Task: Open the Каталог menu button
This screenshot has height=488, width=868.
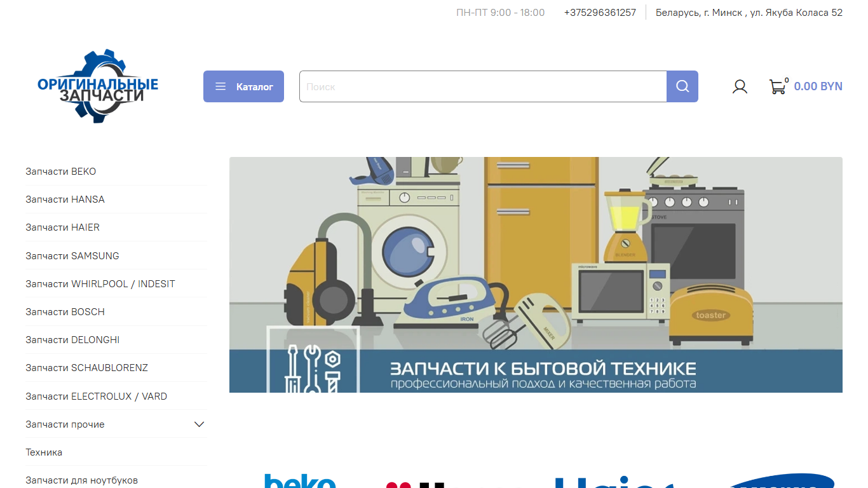Action: tap(243, 86)
